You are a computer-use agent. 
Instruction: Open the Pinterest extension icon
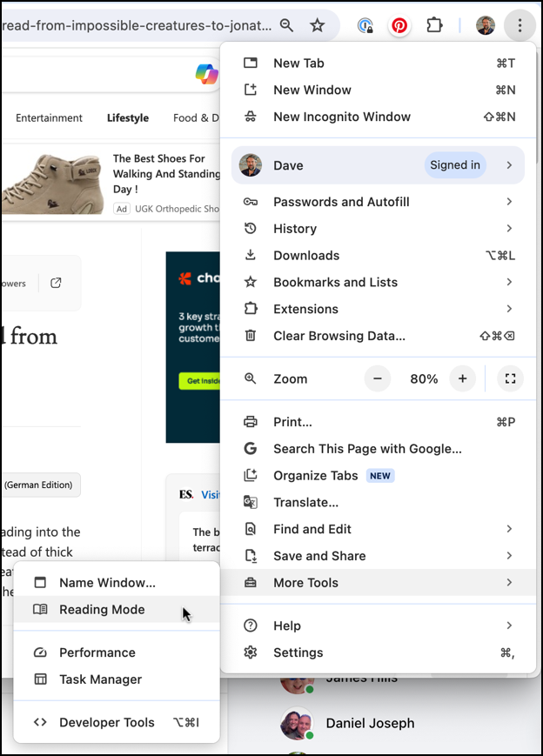(399, 25)
